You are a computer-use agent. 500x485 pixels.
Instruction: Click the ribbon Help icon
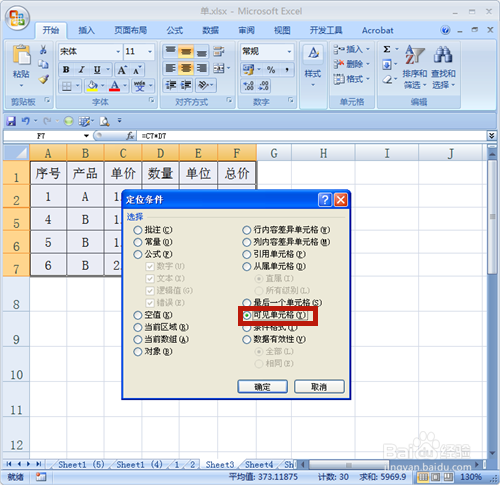445,30
